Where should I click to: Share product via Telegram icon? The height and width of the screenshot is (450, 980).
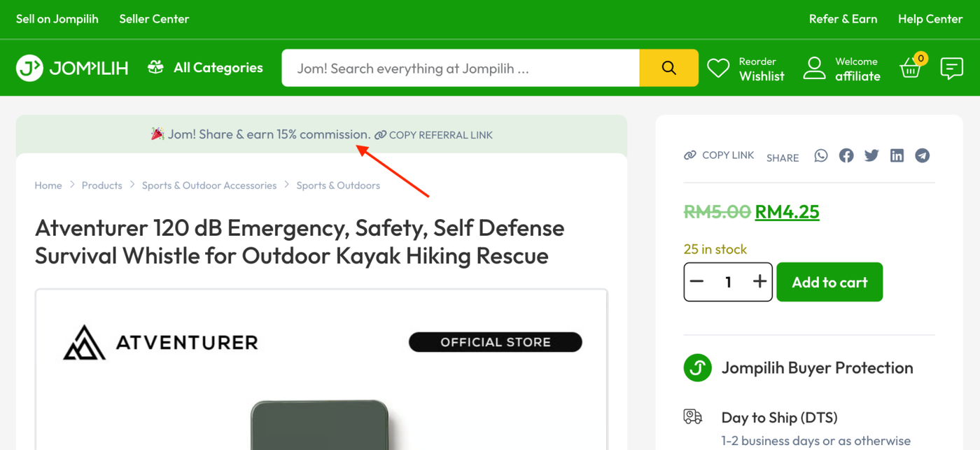(x=923, y=155)
